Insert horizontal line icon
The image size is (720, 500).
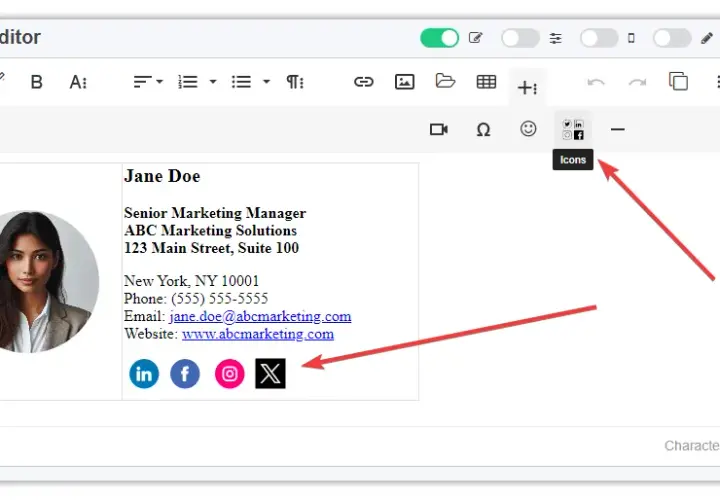[618, 129]
